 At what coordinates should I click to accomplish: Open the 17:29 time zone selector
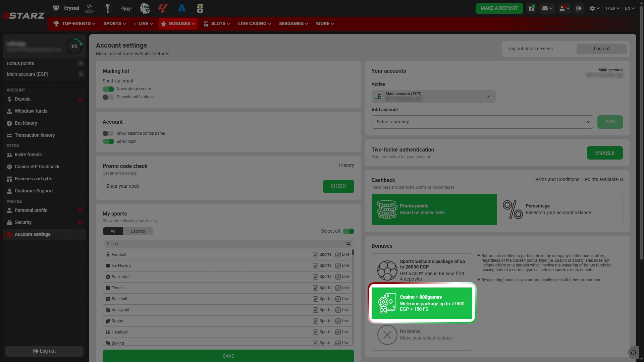coord(612,8)
